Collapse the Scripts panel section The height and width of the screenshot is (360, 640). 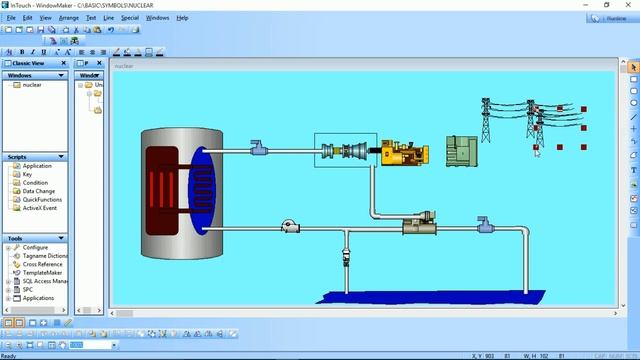coord(61,157)
